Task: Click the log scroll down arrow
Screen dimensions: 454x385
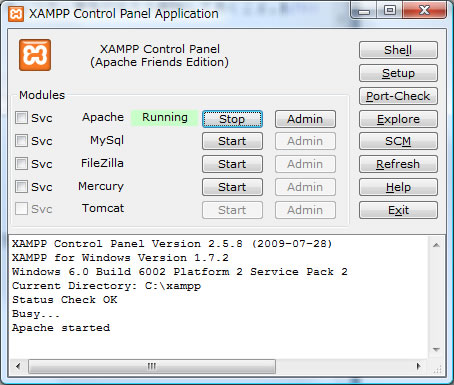Action: click(x=436, y=350)
